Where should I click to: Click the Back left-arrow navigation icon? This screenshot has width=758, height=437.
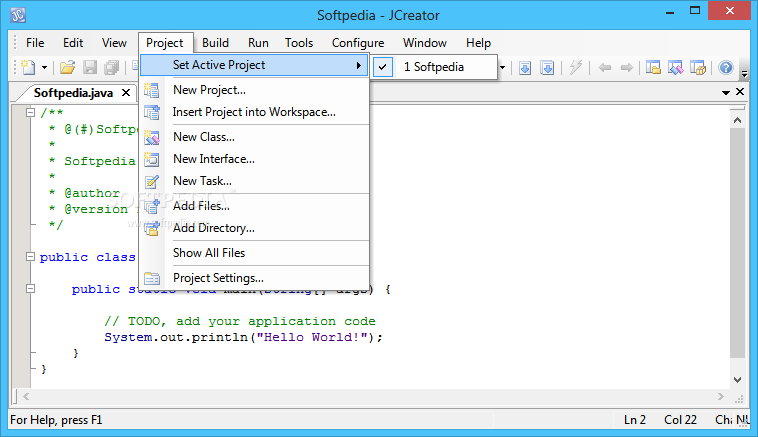pyautogui.click(x=604, y=68)
